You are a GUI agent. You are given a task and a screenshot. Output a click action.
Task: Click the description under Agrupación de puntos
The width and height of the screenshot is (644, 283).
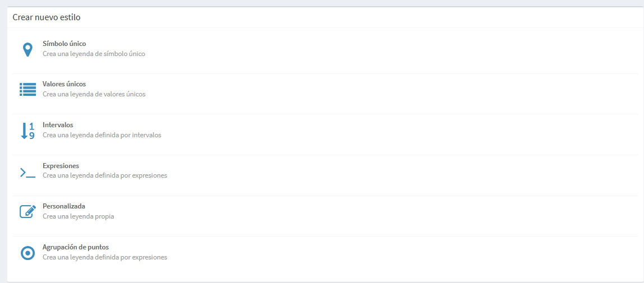tap(105, 258)
